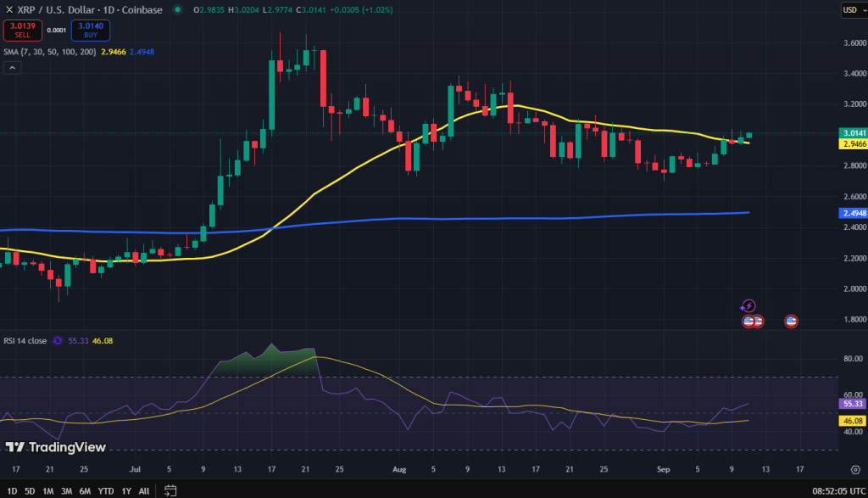Screen dimensions: 868x498
Task: Click the SMA (7, 30, 50, 100, 200) legend
Action: click(50, 52)
